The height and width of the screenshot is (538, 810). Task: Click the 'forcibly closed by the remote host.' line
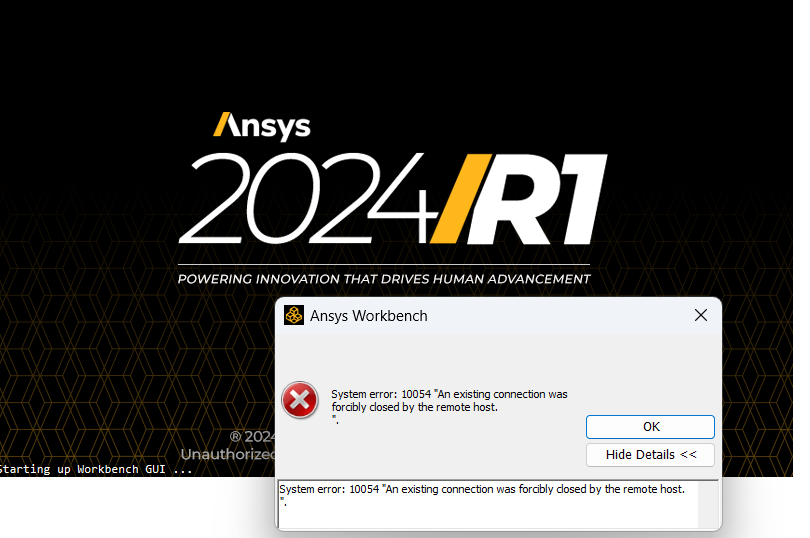414,407
